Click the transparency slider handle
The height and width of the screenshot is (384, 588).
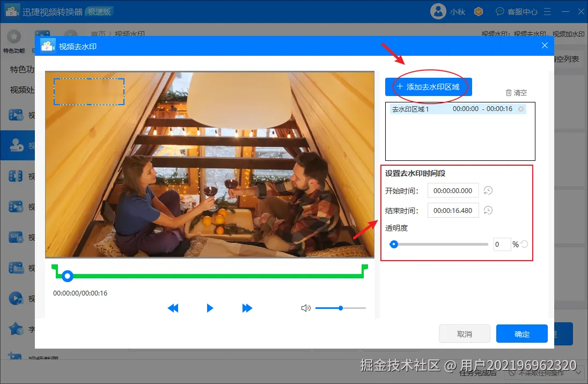394,245
